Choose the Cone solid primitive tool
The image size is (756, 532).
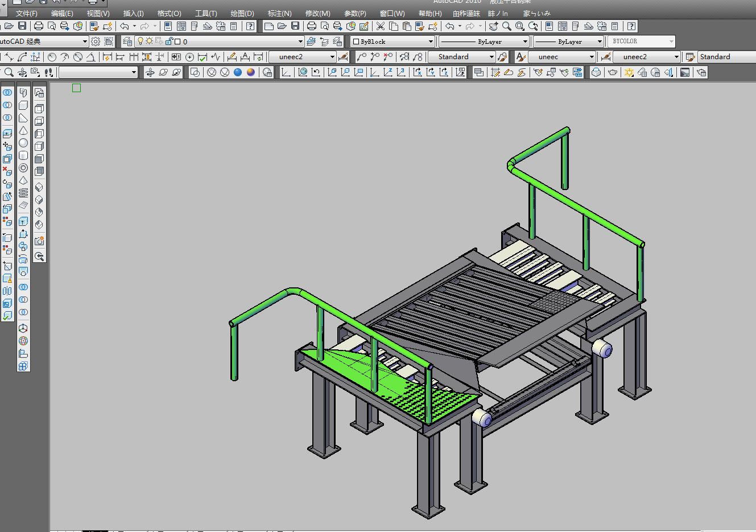23,130
